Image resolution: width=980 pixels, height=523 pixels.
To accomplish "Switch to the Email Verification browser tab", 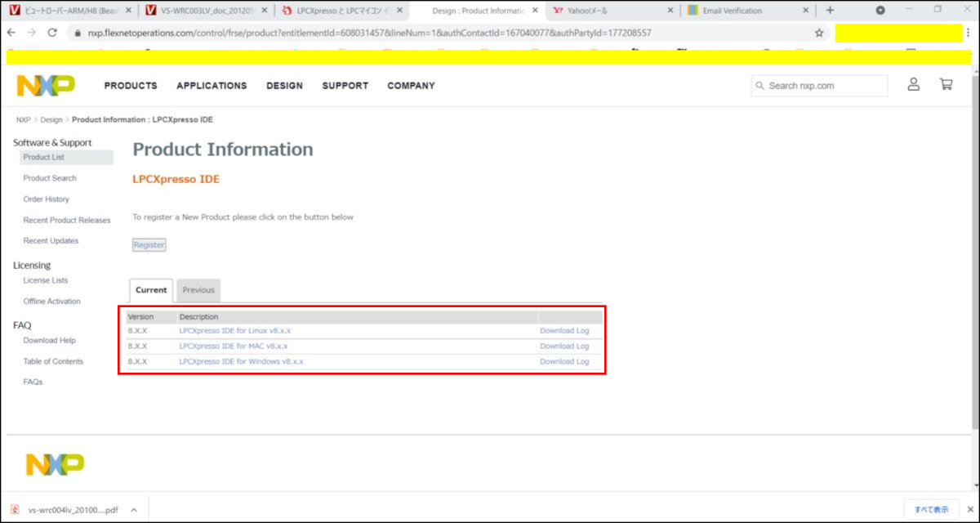I will coord(747,11).
